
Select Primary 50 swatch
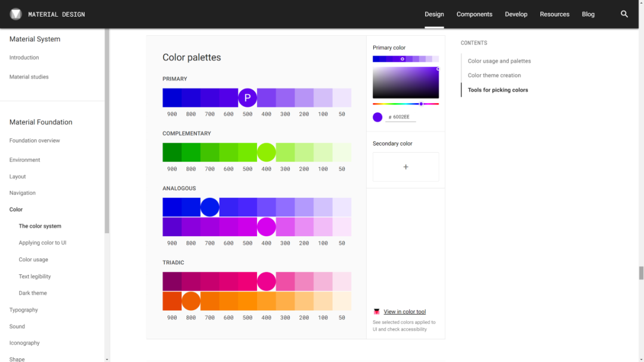tap(342, 98)
